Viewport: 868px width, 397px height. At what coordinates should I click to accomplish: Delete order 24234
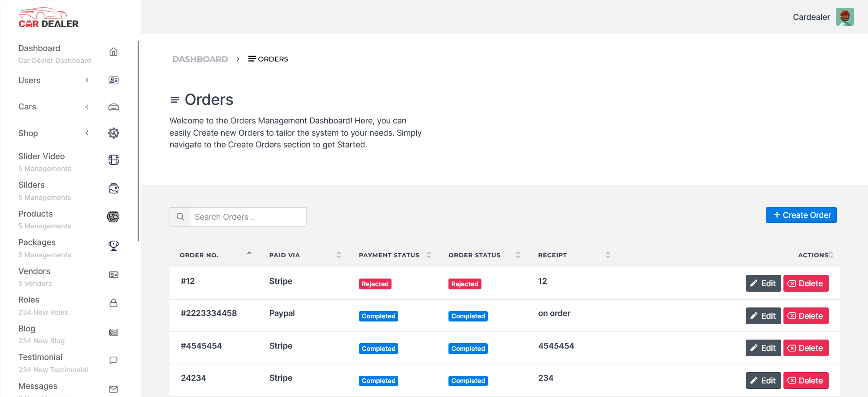tap(806, 381)
